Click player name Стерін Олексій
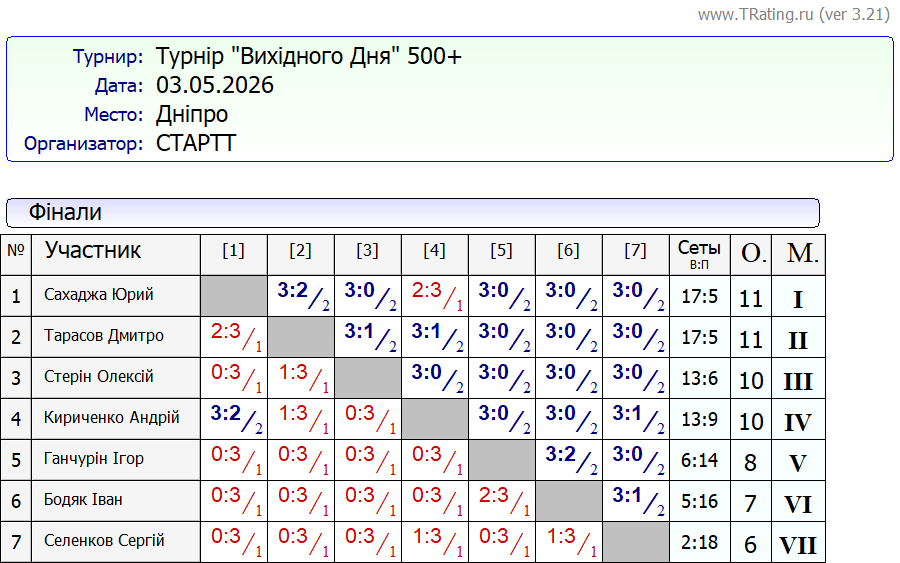The image size is (900, 563). (x=99, y=376)
